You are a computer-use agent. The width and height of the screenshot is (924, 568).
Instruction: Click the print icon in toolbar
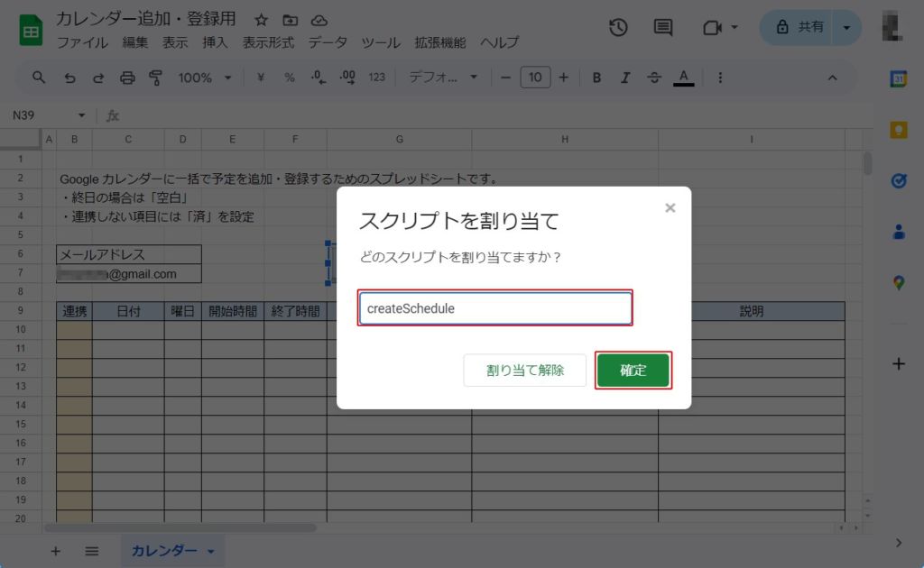point(127,78)
